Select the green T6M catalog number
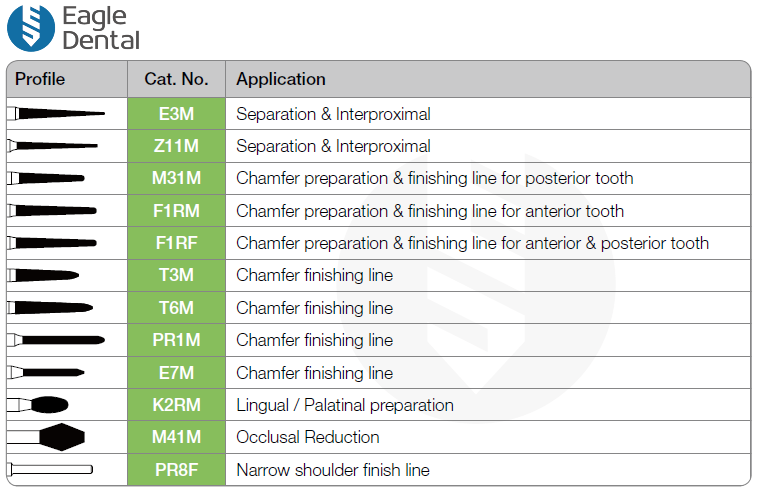This screenshot has width=760, height=495. (177, 308)
